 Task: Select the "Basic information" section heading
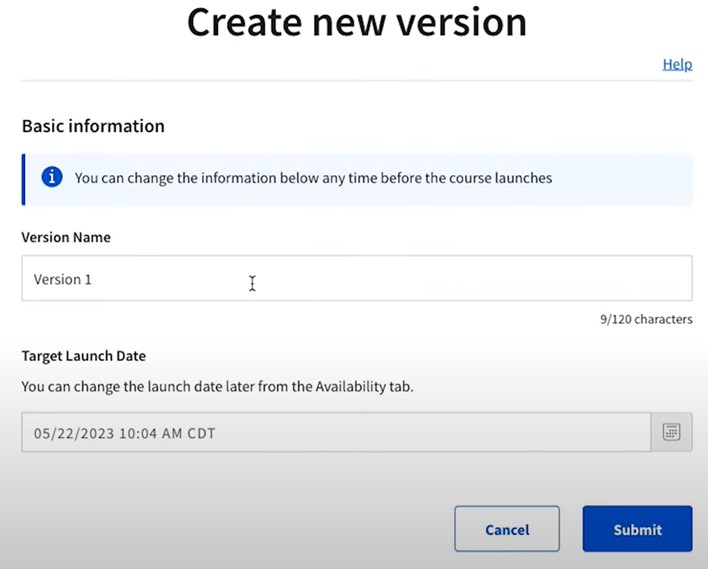click(93, 127)
